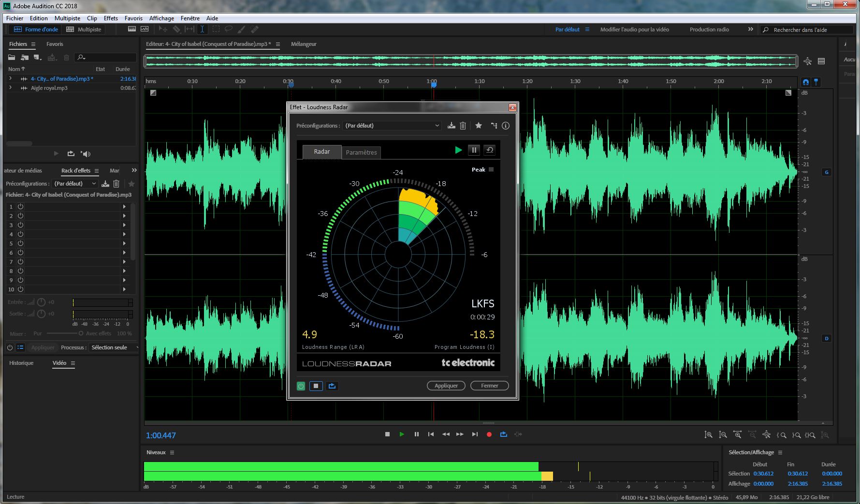860x504 pixels.
Task: Click the Fichiers panel search field
Action: 105,58
